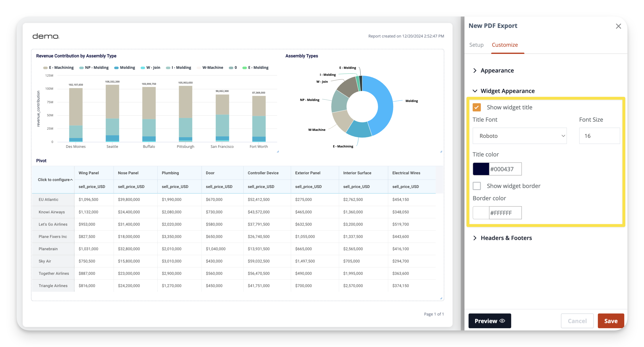
Task: Click the Cancel button
Action: pos(577,321)
